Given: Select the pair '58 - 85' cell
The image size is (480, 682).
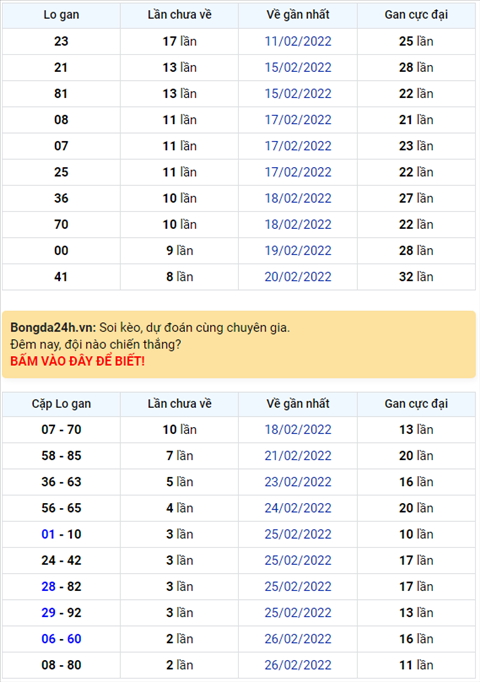Looking at the screenshot, I should point(61,456).
